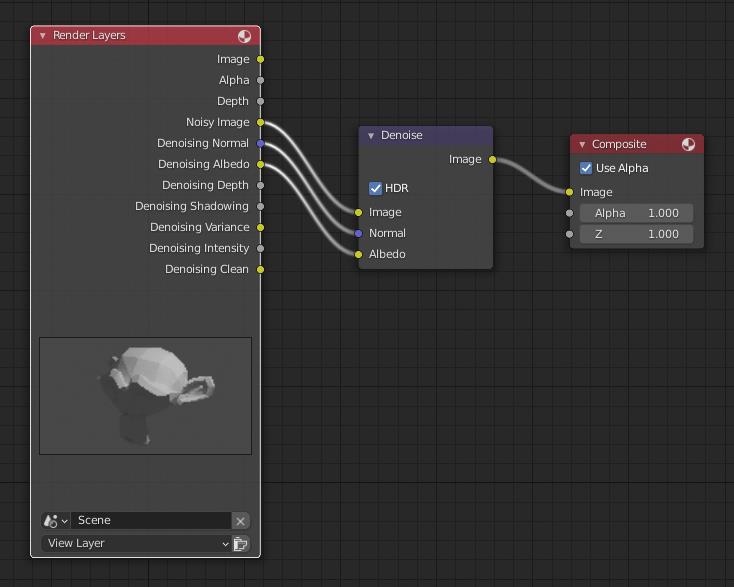Disable the HDR checkbox in Denoise node
Viewport: 734px width, 587px height.
pyautogui.click(x=376, y=188)
